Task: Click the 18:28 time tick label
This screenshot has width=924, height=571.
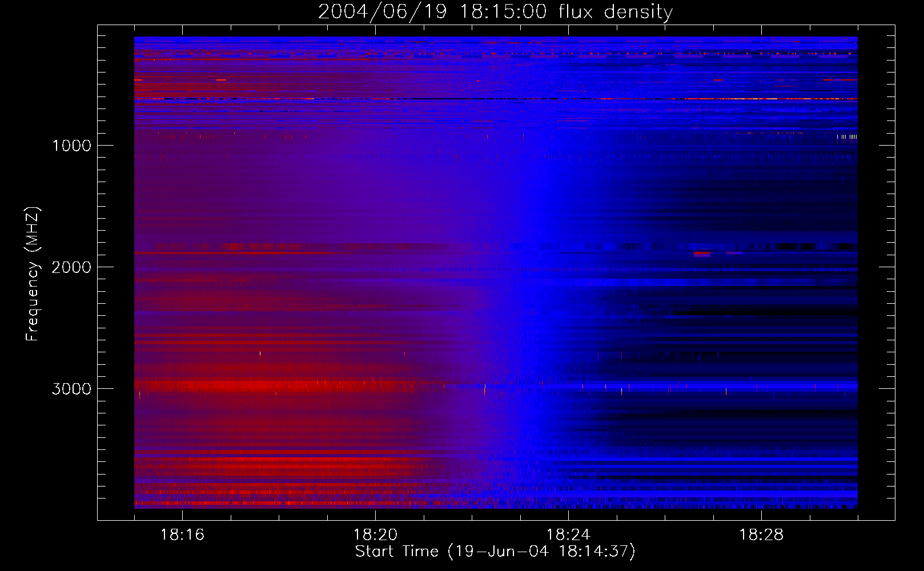Action: pyautogui.click(x=761, y=535)
